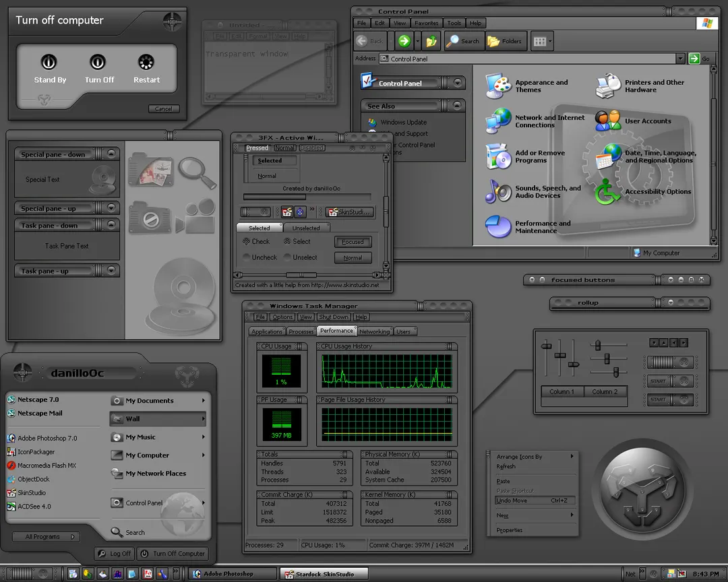The height and width of the screenshot is (582, 728).
Task: Collapse the See Also sidebar pane
Action: [x=457, y=106]
